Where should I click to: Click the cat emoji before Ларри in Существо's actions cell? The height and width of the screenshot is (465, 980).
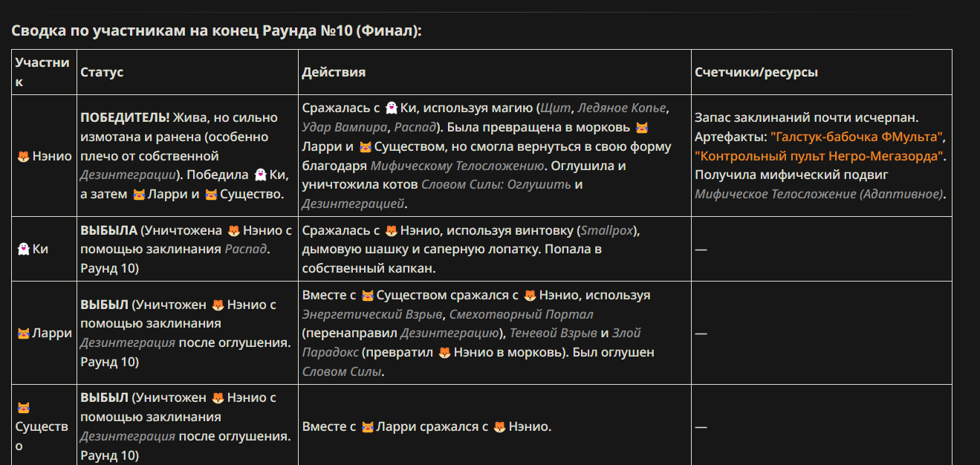367,427
